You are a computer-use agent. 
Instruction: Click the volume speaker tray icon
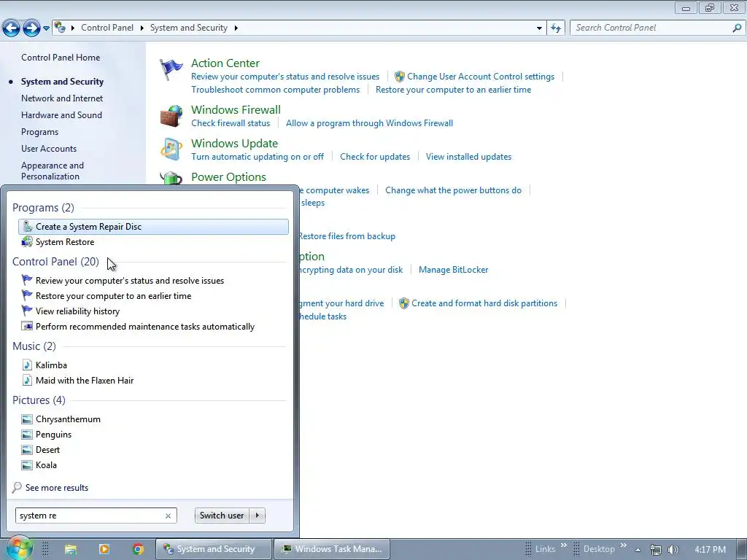673,550
